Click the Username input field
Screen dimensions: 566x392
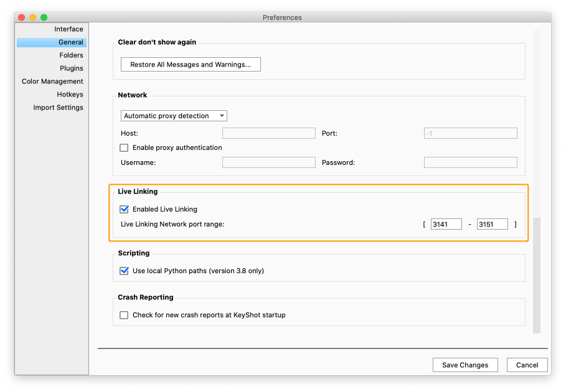[268, 162]
